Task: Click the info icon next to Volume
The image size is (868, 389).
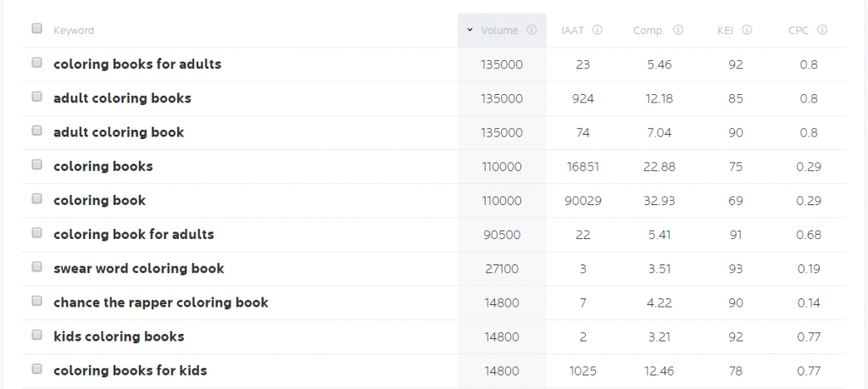Action: tap(531, 30)
